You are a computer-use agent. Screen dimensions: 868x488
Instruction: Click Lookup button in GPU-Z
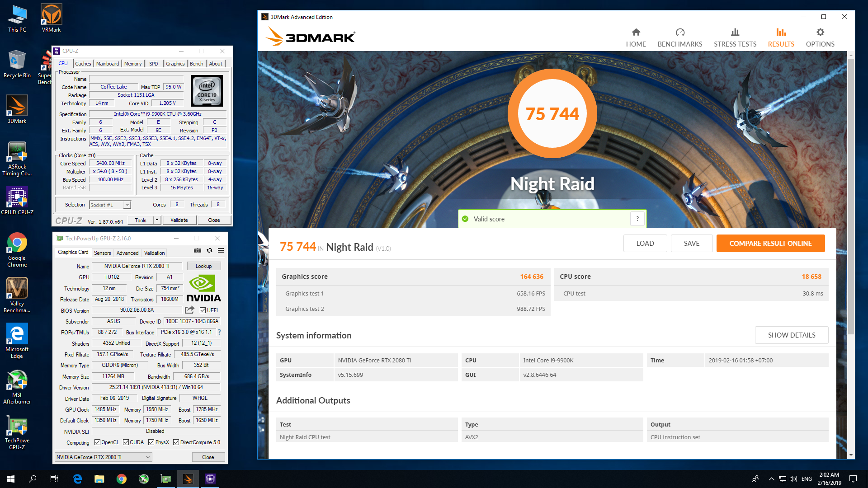click(x=203, y=266)
